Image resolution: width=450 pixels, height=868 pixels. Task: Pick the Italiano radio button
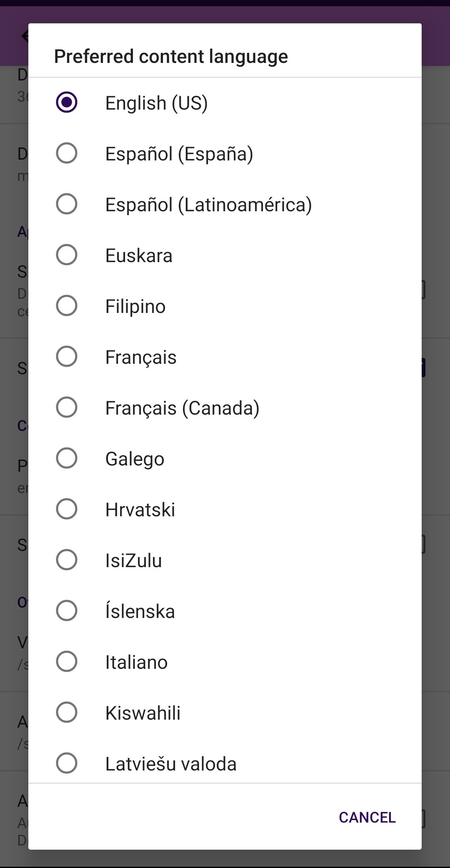click(67, 662)
